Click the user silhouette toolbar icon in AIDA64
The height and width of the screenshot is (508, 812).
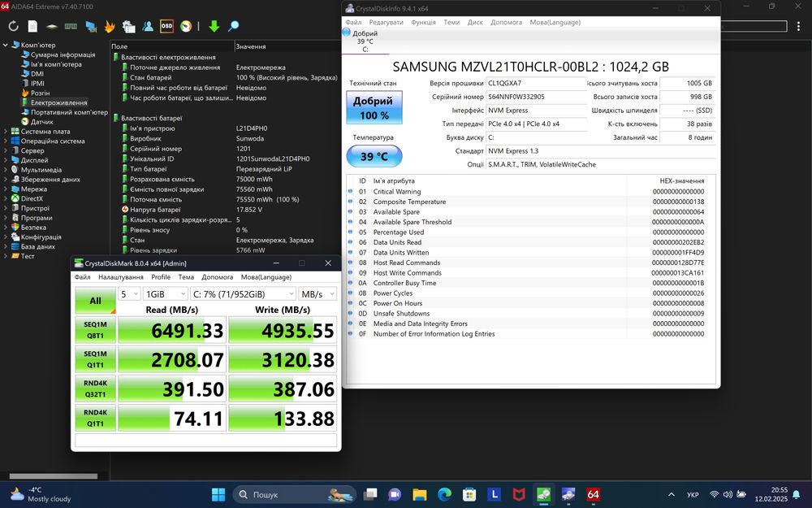[x=148, y=26]
